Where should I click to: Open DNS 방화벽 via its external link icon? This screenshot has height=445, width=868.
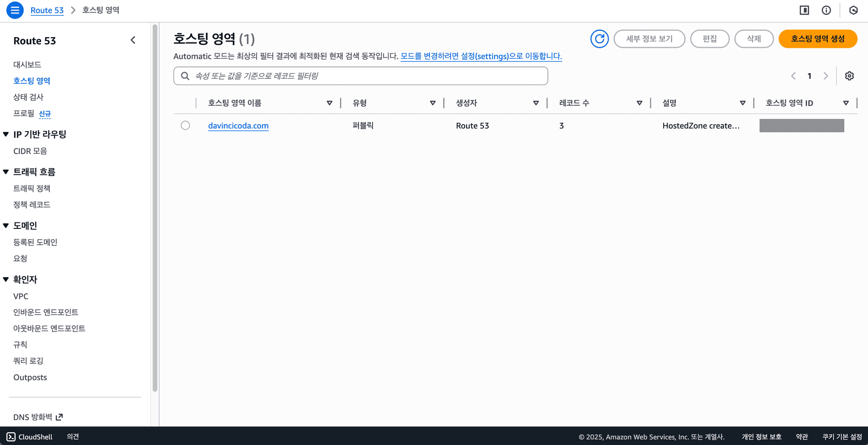[x=59, y=417]
